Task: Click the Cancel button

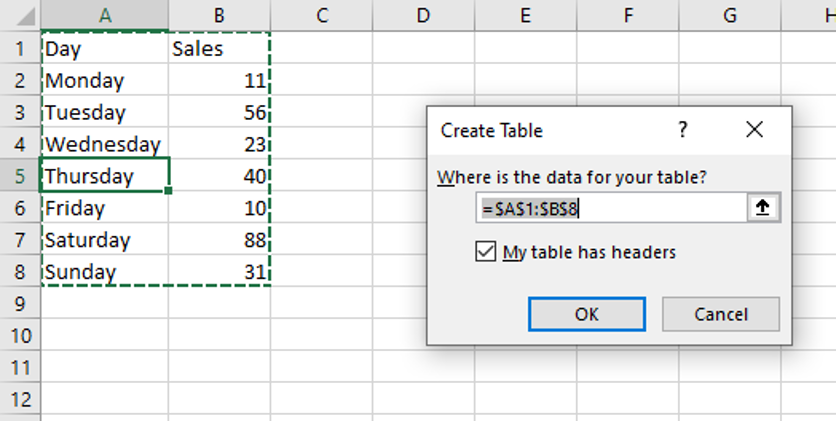Action: (721, 314)
